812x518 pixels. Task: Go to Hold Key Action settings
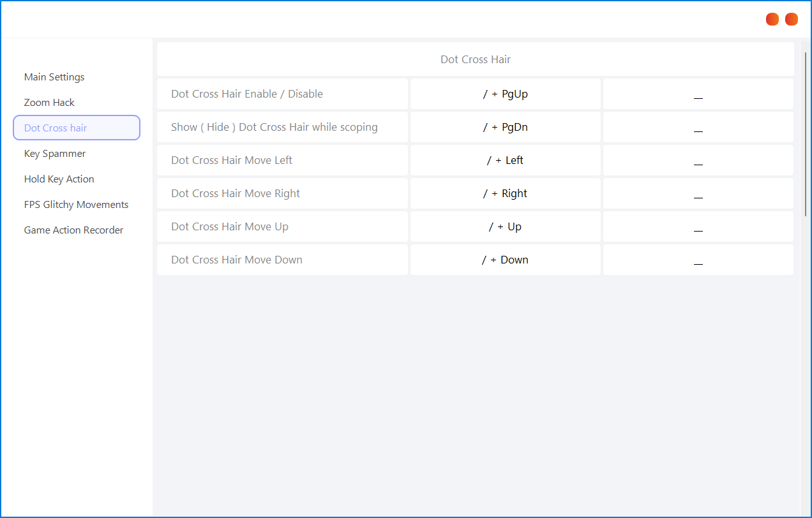point(59,179)
